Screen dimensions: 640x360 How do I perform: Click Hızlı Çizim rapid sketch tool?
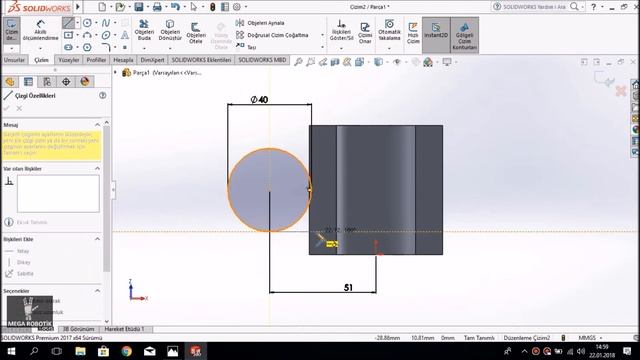click(413, 33)
